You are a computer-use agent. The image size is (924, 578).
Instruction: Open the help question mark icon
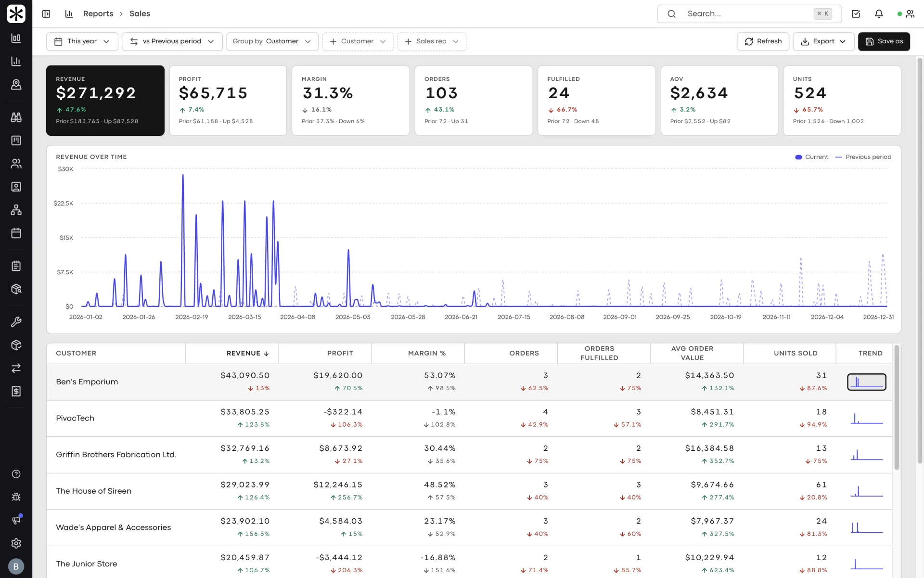tap(16, 474)
